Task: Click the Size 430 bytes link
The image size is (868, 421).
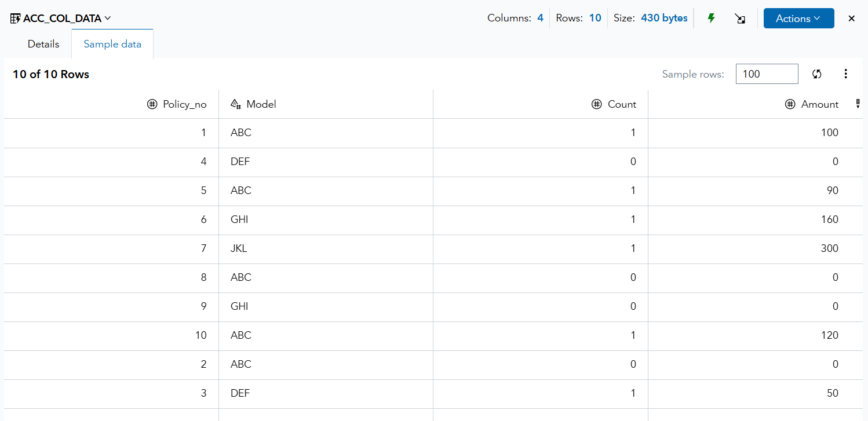Action: tap(664, 18)
